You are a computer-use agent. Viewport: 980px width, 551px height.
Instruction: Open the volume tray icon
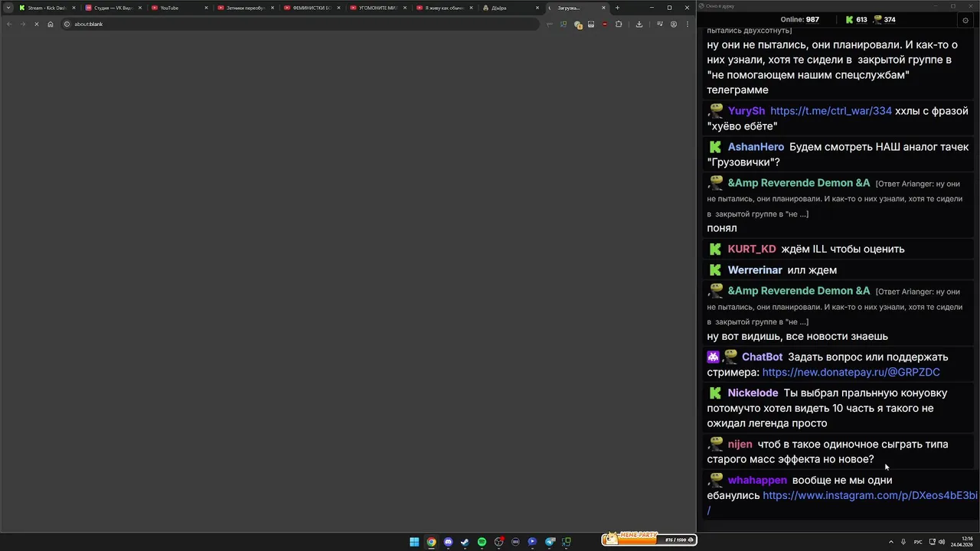click(x=942, y=542)
